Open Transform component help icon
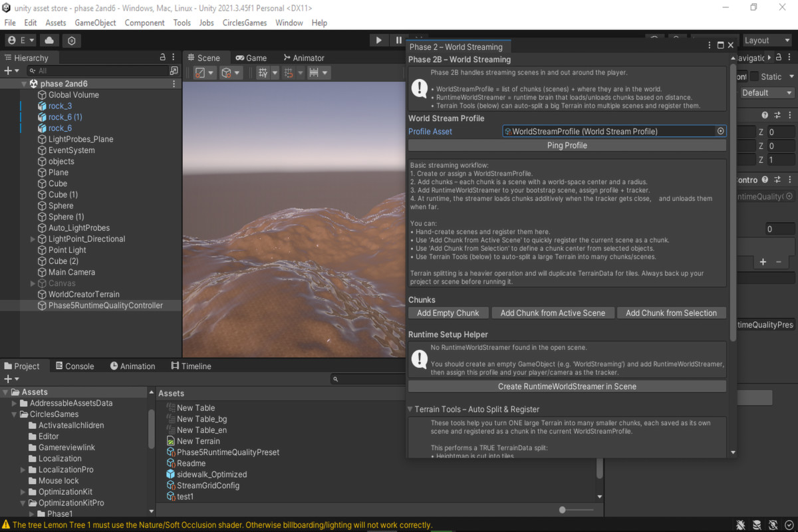 click(x=765, y=116)
